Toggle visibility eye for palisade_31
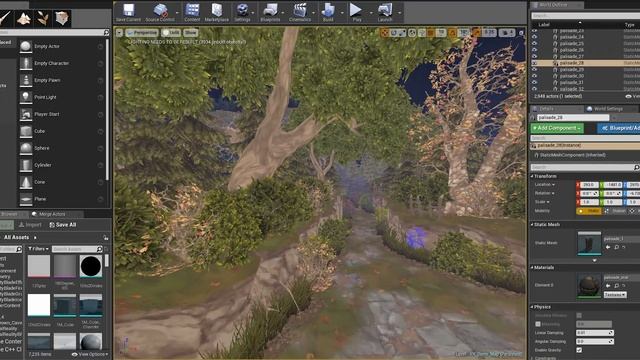This screenshot has height=360, width=640. coord(534,82)
